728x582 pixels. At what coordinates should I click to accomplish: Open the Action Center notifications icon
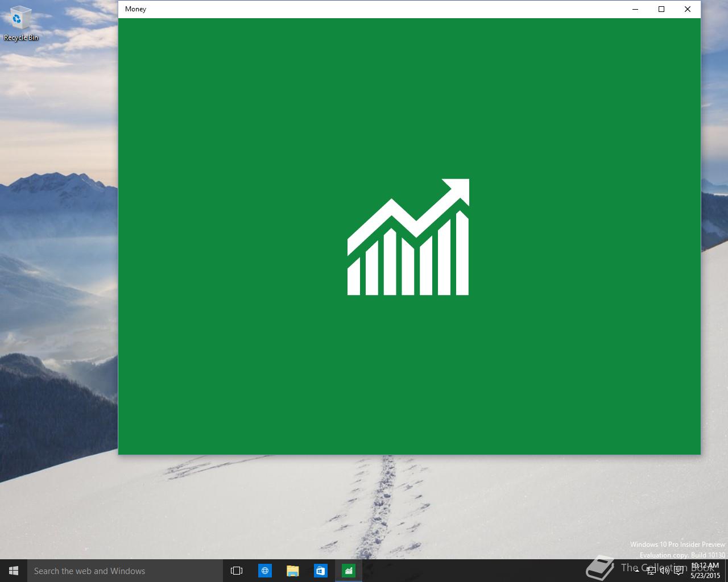point(679,571)
